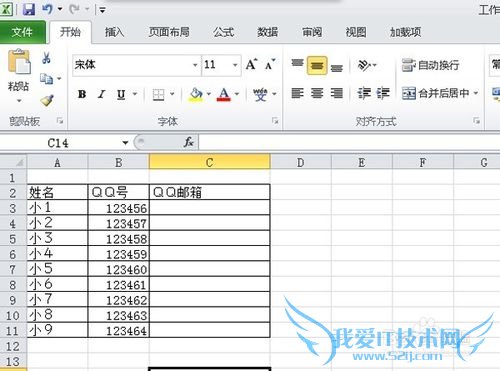The width and height of the screenshot is (500, 371).
Task: Increase font size with large A icon
Action: pyautogui.click(x=252, y=64)
